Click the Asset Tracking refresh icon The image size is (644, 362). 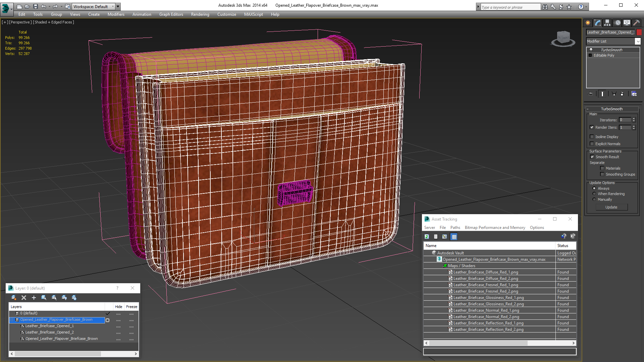(x=427, y=236)
